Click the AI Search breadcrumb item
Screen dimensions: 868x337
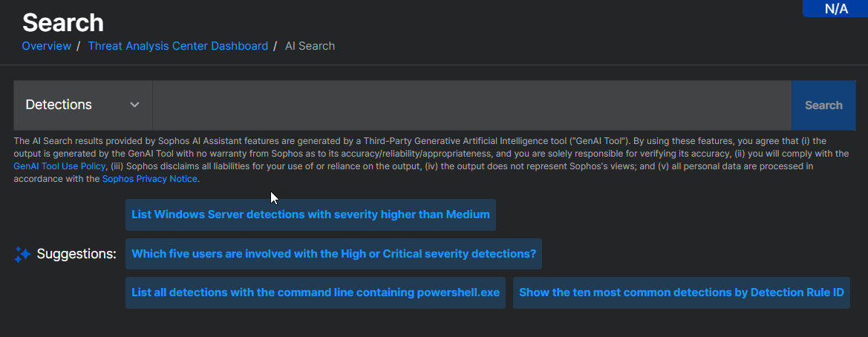tap(310, 46)
